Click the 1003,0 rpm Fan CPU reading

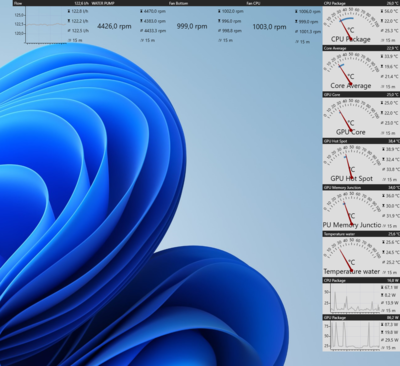click(x=269, y=26)
